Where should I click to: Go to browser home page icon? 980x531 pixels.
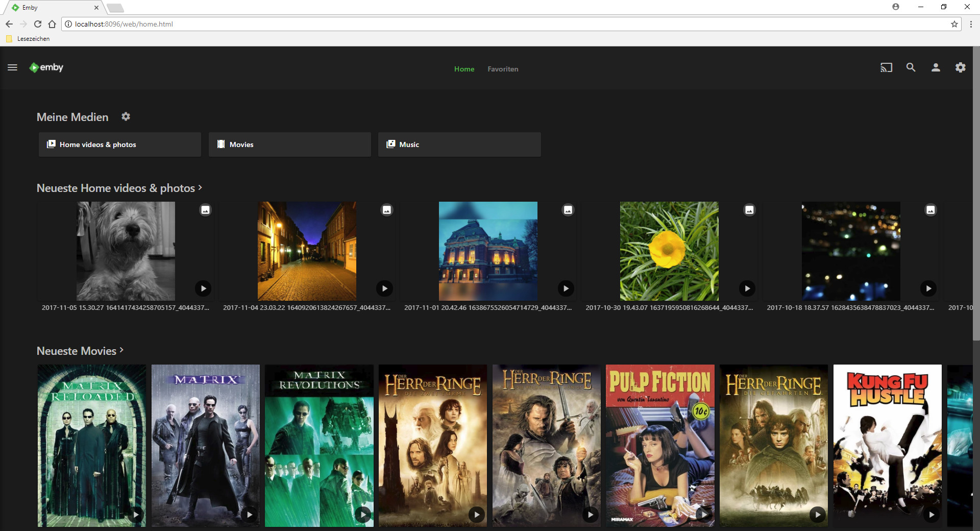pyautogui.click(x=52, y=24)
